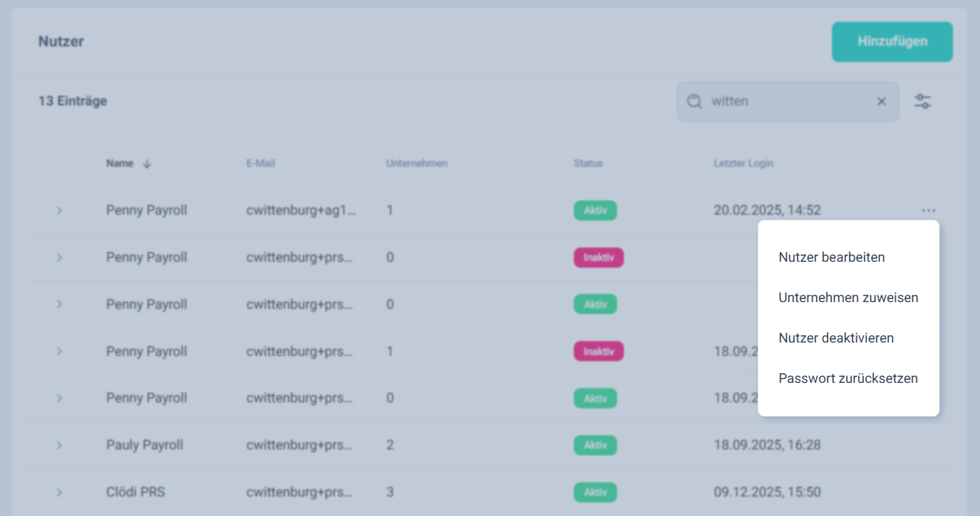Expand the Inaktiv Penny Payroll row with 0 Unternehmen
Screen dimensions: 980x516
click(59, 258)
